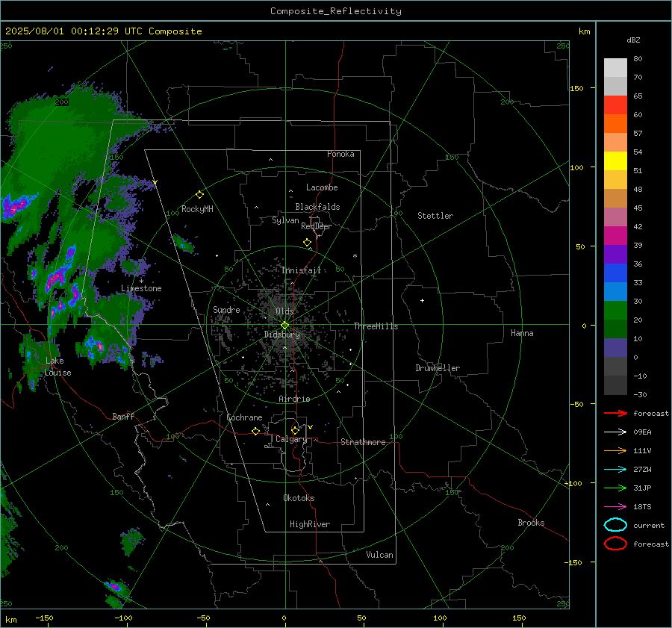The height and width of the screenshot is (628, 672).
Task: Click the Lacombe city label
Action: (322, 187)
